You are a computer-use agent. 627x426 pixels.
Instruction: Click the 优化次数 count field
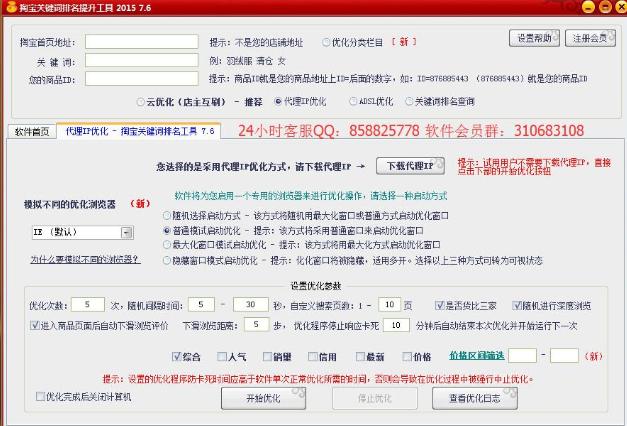pyautogui.click(x=88, y=304)
